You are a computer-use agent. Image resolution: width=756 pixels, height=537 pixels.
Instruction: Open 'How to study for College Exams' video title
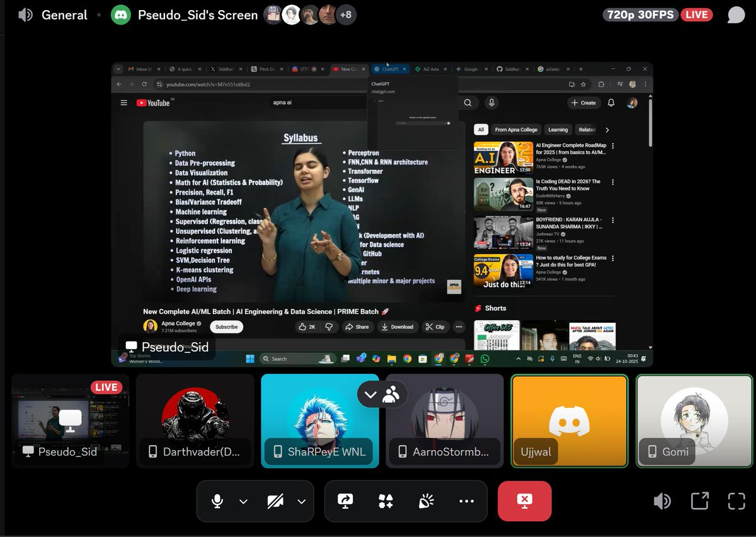tap(571, 261)
